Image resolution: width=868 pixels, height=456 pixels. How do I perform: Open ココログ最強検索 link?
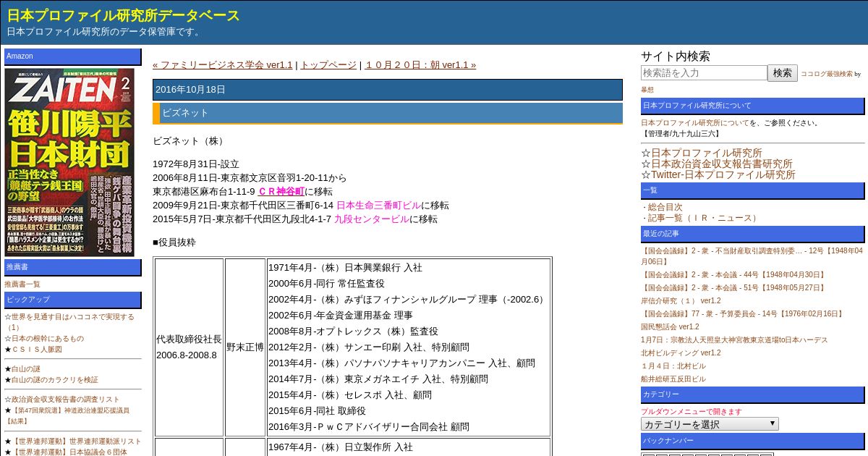[826, 74]
